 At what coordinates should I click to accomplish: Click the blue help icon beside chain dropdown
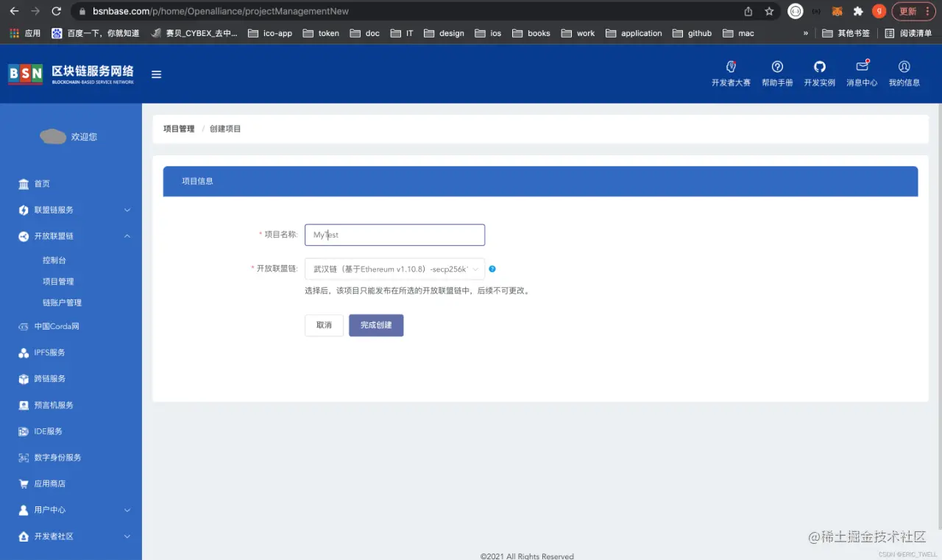point(492,269)
